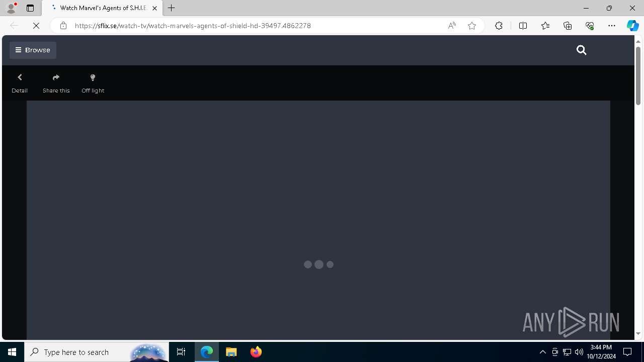Click the disabled browser back arrow
Image resolution: width=644 pixels, height=362 pixels.
tap(14, 26)
